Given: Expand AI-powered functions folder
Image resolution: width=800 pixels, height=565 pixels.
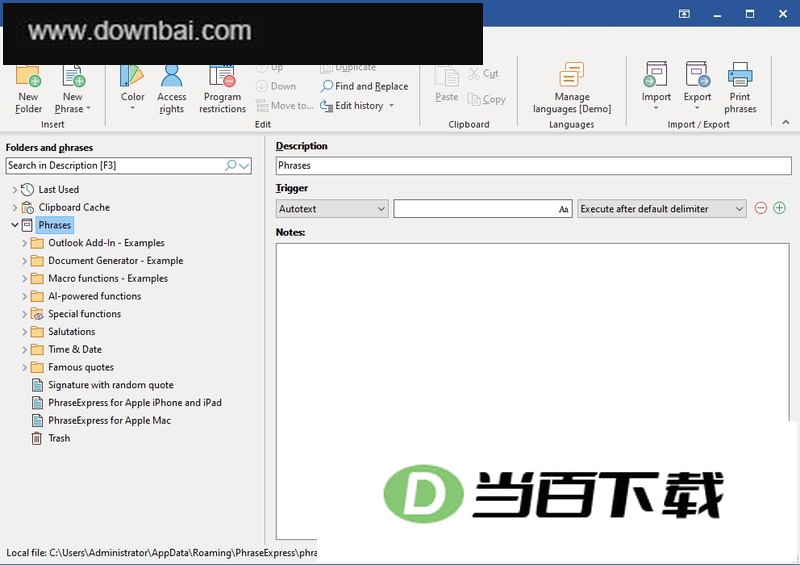Looking at the screenshot, I should tap(24, 297).
